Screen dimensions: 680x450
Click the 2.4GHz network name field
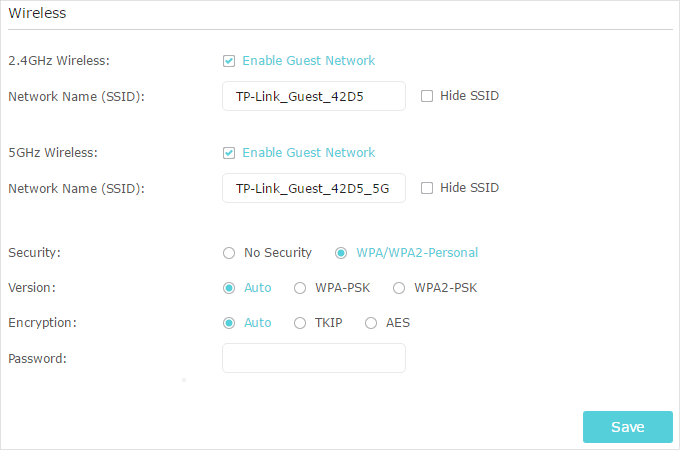coord(314,96)
